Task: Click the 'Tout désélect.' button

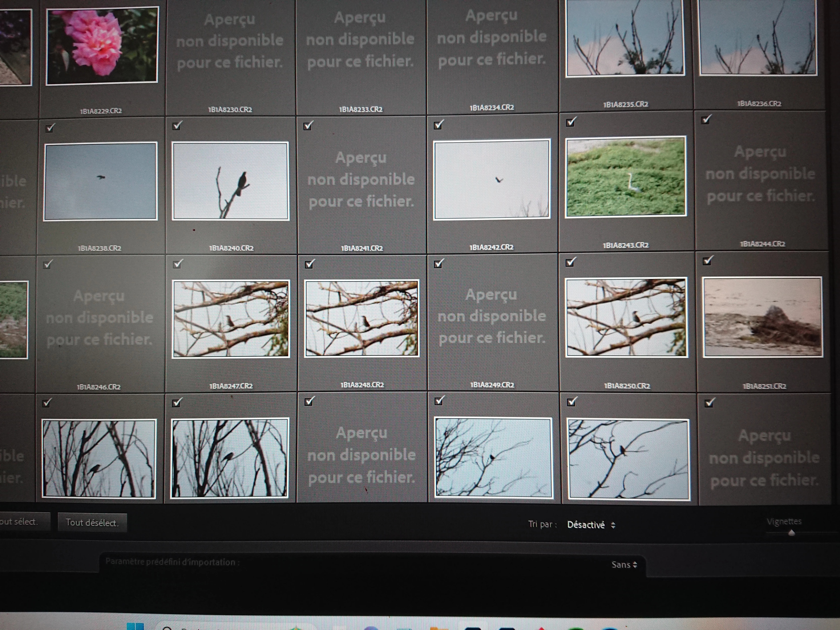Action: (92, 523)
